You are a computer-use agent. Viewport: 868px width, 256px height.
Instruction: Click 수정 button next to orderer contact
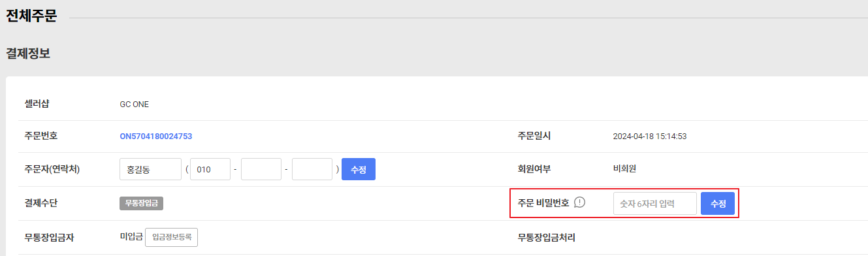(x=359, y=169)
